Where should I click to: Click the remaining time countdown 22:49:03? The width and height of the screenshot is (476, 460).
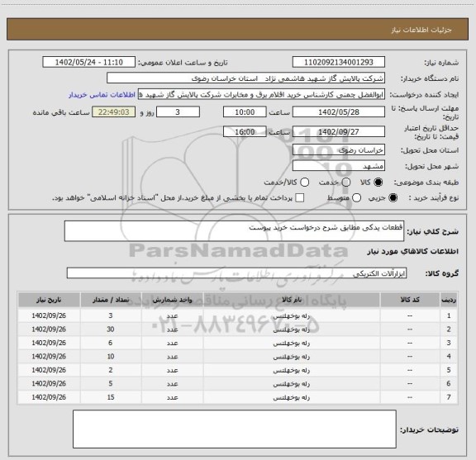pyautogui.click(x=114, y=112)
